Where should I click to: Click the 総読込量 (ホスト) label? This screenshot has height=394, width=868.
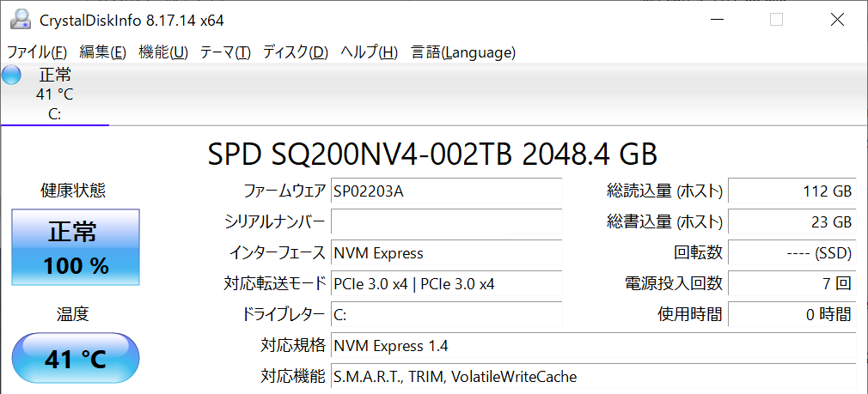[x=665, y=191]
